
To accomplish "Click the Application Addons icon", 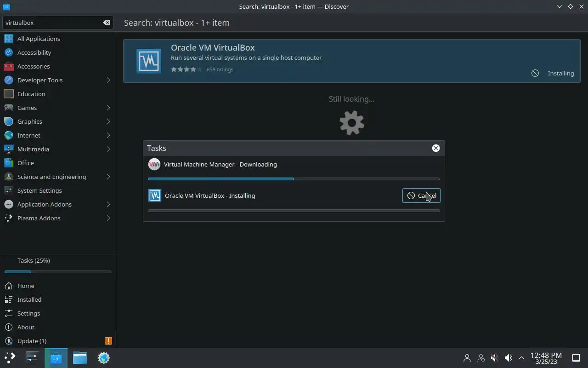I will point(9,204).
